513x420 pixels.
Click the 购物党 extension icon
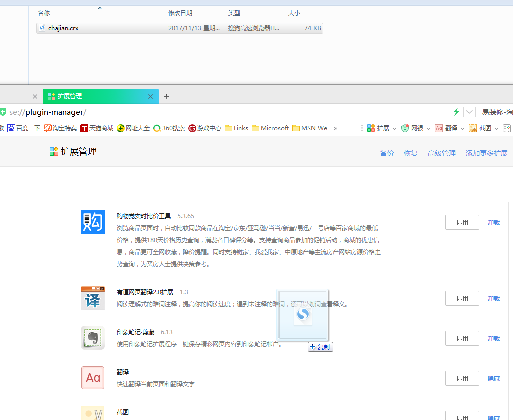93,222
